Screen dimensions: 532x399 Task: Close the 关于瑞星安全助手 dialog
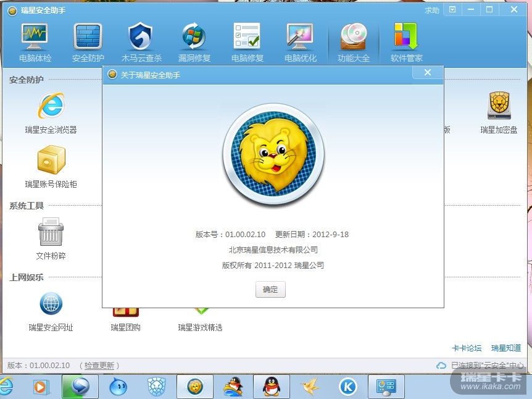[428, 72]
